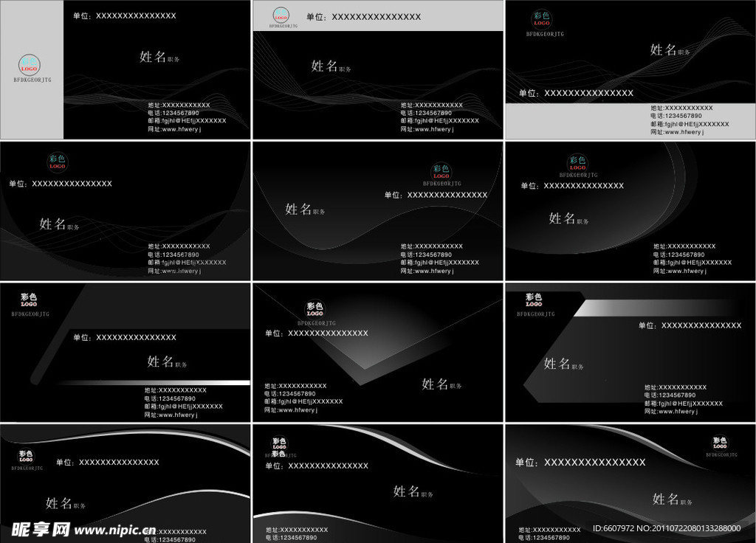Screen dimensions: 756x543
Task: Click 姓名 on the oval glow card
Action: [562, 218]
